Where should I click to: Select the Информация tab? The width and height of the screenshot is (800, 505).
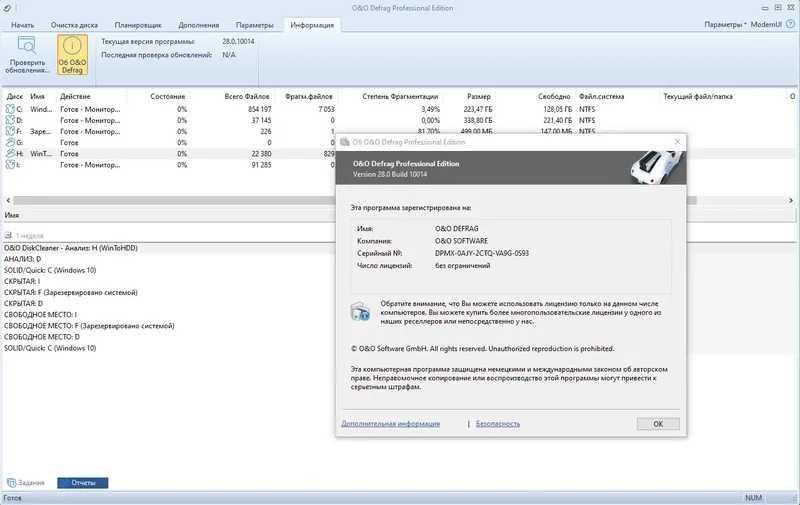(312, 24)
